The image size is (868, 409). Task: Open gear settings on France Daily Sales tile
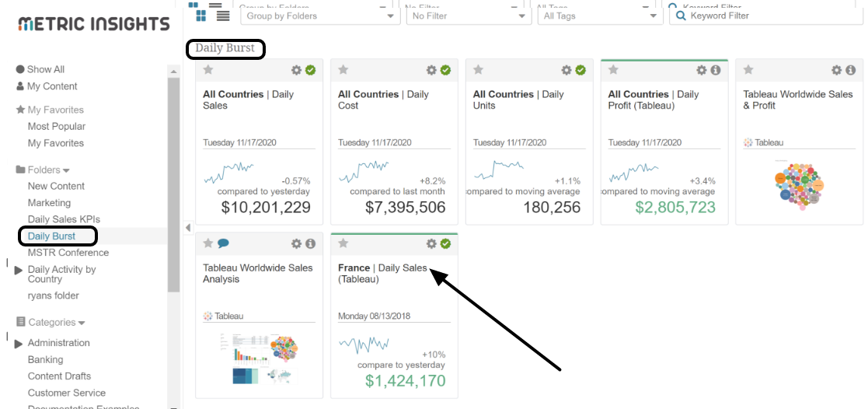(x=431, y=243)
